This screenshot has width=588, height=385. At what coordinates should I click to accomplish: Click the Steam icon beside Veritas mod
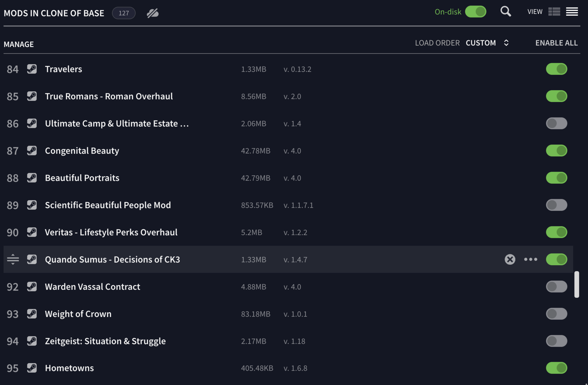pos(32,232)
